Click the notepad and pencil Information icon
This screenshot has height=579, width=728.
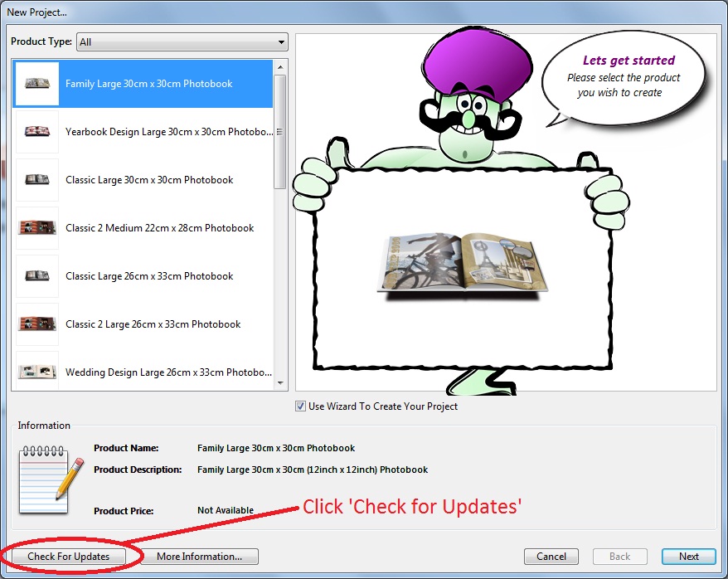[51, 479]
